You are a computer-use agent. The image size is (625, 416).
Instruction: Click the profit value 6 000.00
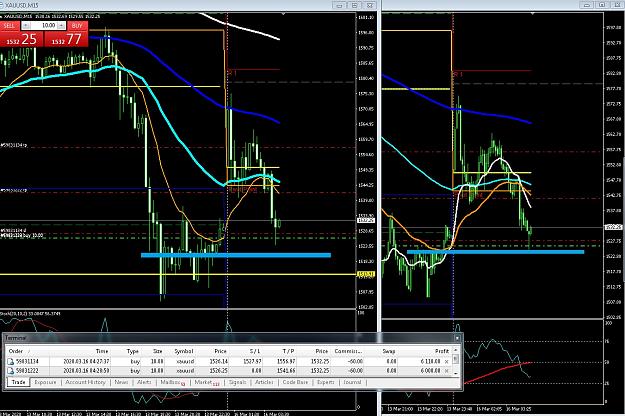[430, 371]
